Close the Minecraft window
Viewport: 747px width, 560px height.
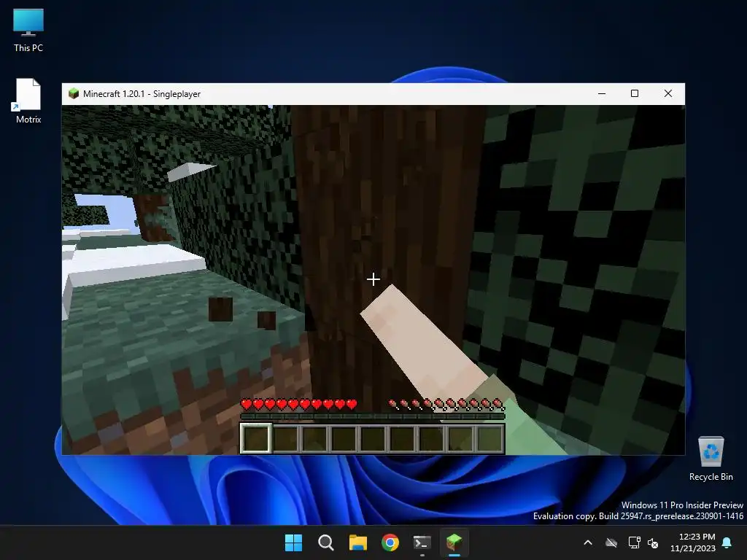[x=668, y=94]
